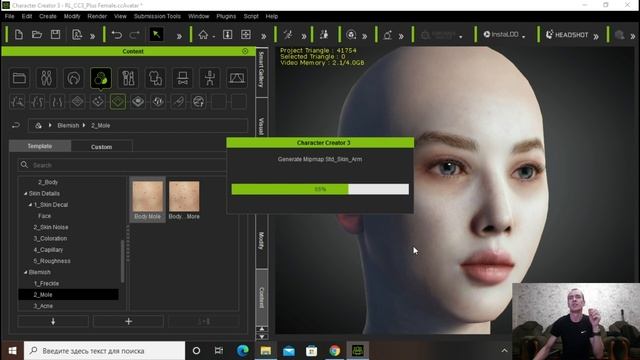Viewport: 640px width, 360px height.
Task: Open the Modify side tab
Action: point(262,241)
